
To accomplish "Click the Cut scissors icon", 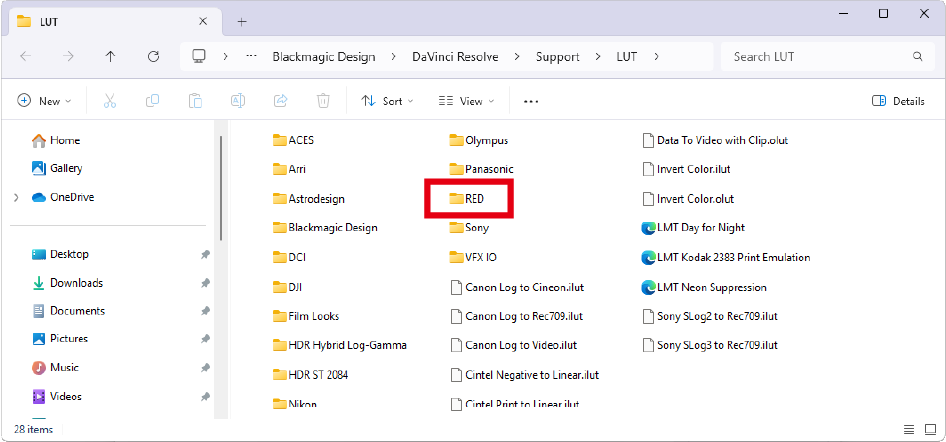I will (x=110, y=101).
